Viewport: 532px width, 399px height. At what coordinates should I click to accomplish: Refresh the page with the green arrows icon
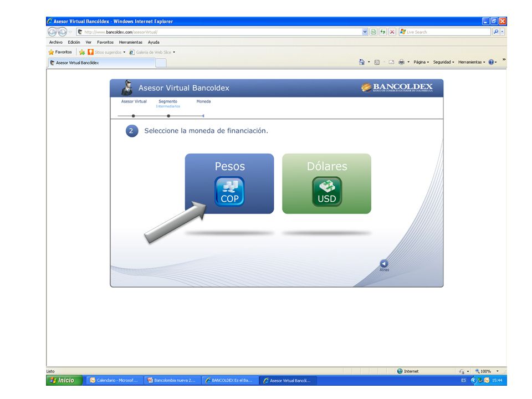coord(383,32)
